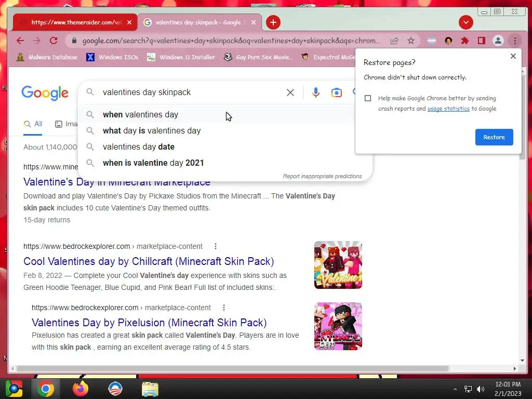532x399 pixels.
Task: Reload the page with refresh icon
Action: point(54,41)
